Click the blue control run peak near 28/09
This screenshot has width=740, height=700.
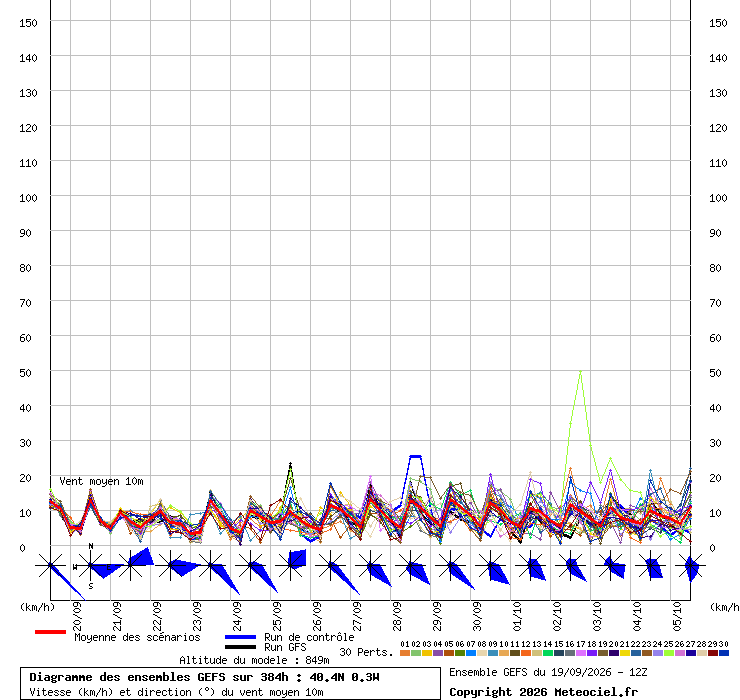(415, 456)
